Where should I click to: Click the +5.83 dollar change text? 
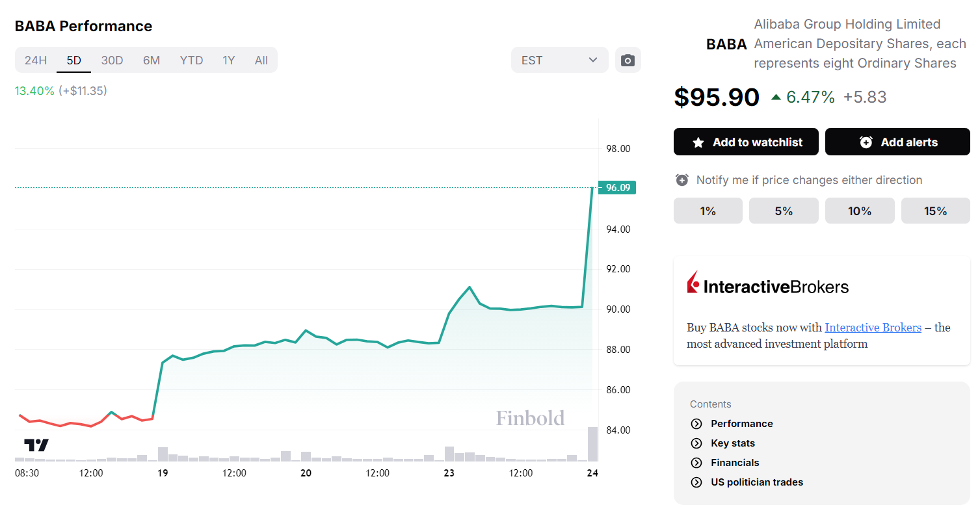865,97
